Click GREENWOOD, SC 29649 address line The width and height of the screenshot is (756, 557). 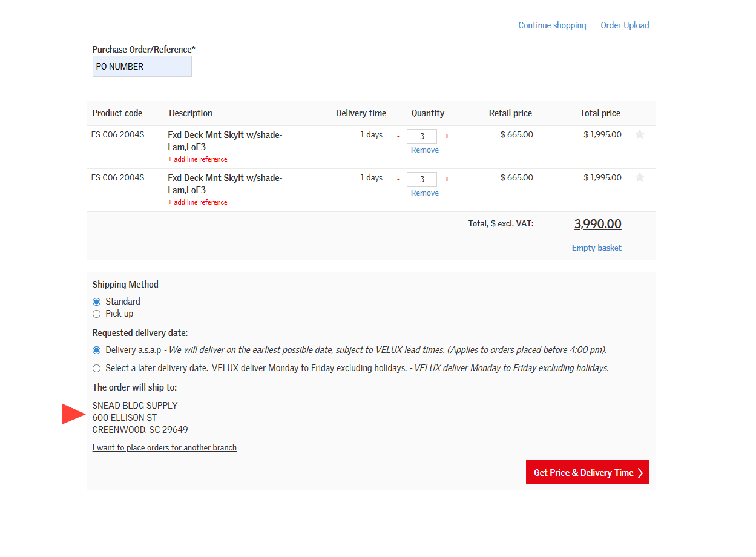tap(140, 430)
